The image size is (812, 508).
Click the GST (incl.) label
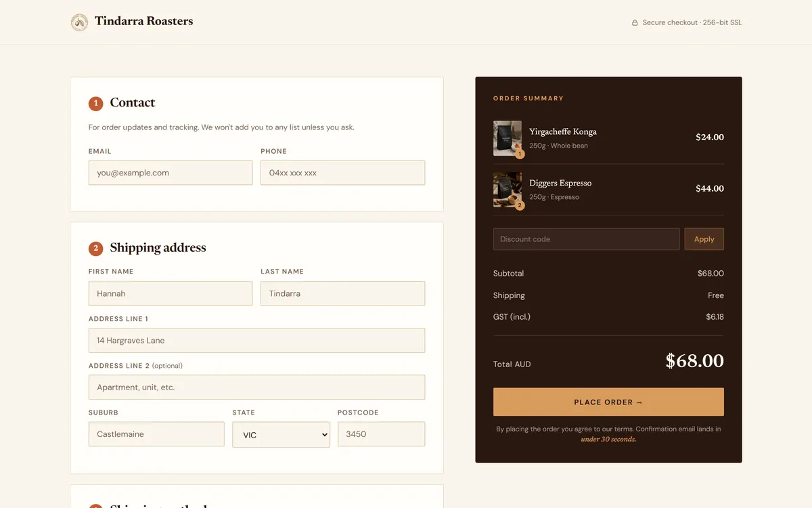coord(512,316)
